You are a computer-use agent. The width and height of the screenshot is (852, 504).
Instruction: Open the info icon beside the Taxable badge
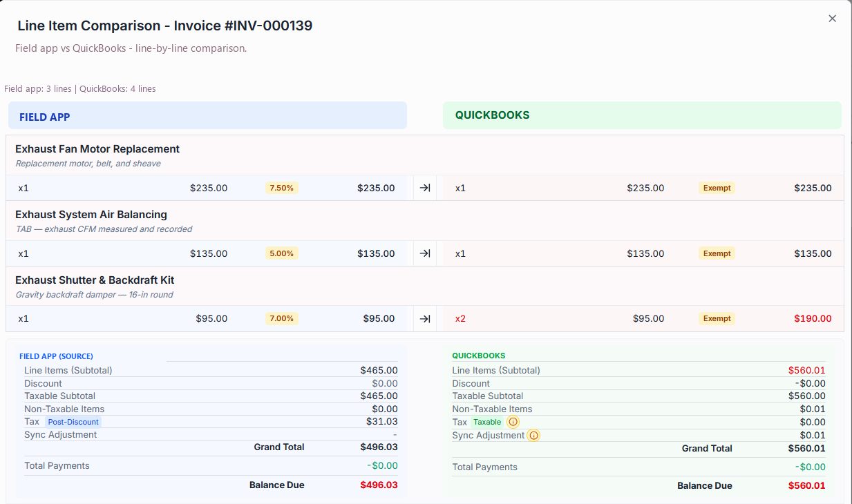(x=513, y=422)
